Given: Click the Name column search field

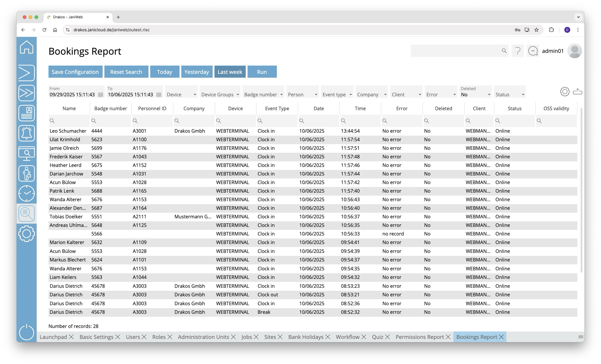Looking at the screenshot, I should (69, 121).
